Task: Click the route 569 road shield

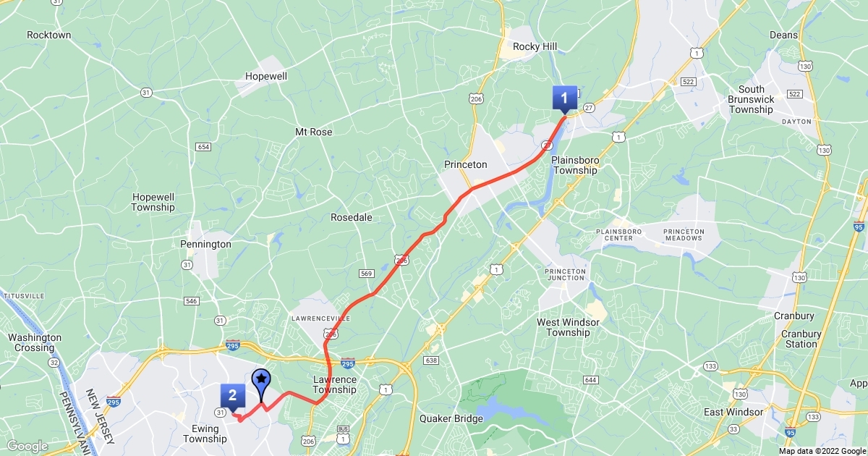Action: [366, 273]
